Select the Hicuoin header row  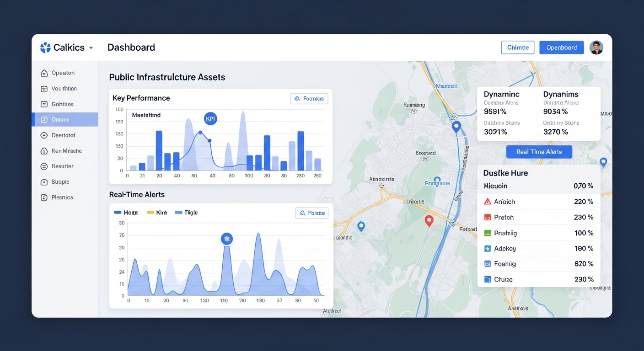pyautogui.click(x=538, y=186)
